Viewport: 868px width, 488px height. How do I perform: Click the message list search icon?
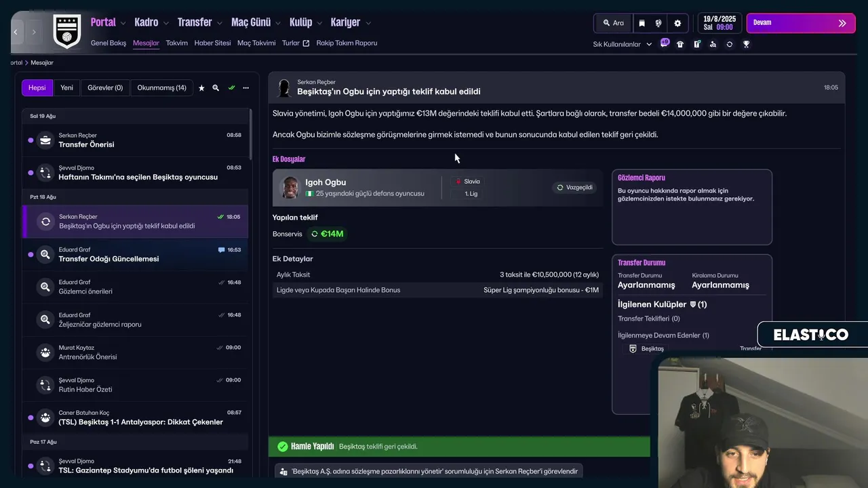pos(216,88)
